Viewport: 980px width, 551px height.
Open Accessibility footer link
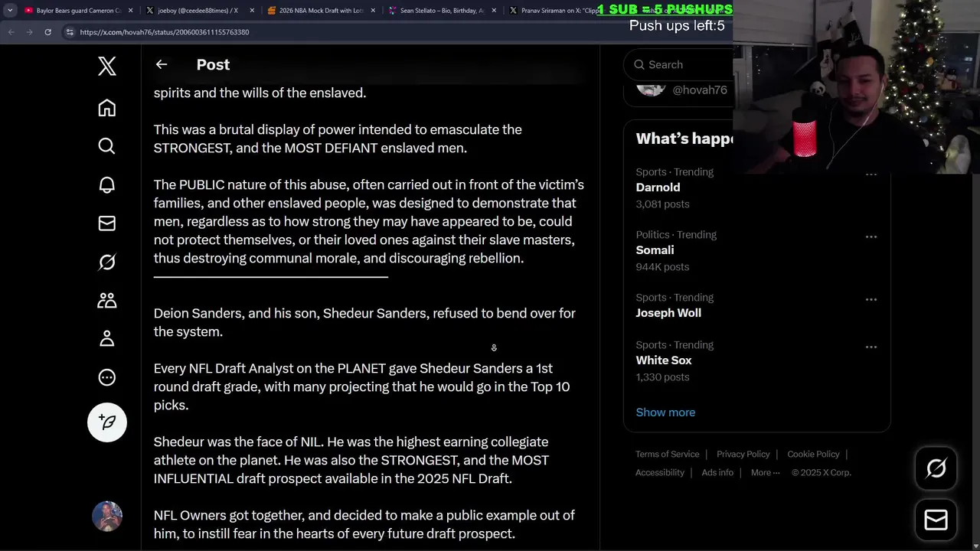(660, 472)
